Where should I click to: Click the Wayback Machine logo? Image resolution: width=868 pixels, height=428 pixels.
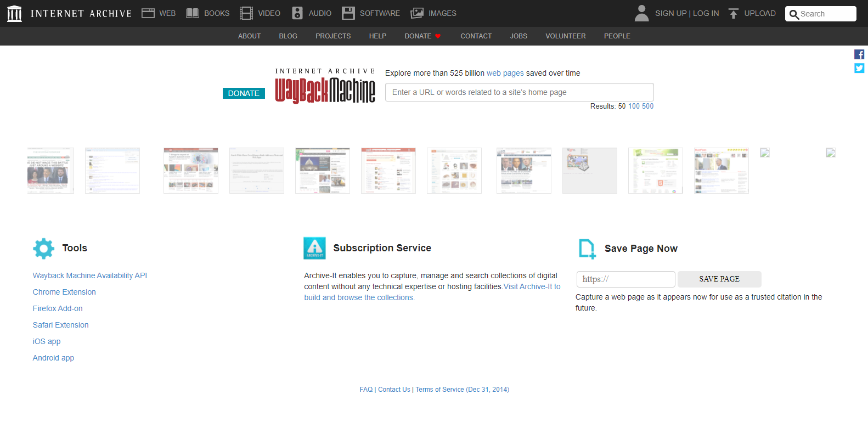click(x=325, y=86)
